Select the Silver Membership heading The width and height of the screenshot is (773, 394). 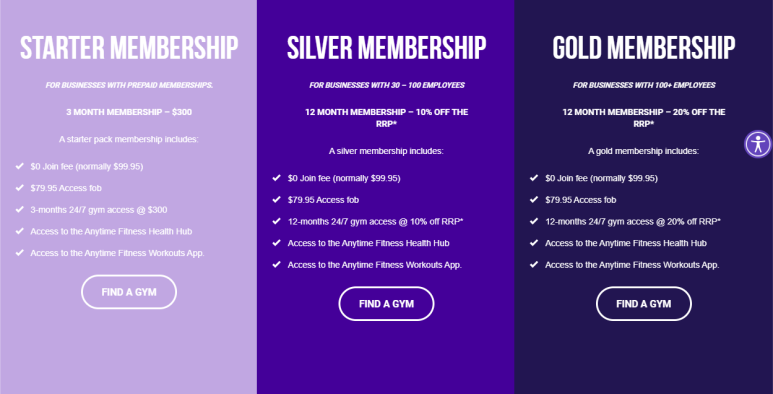click(x=386, y=48)
